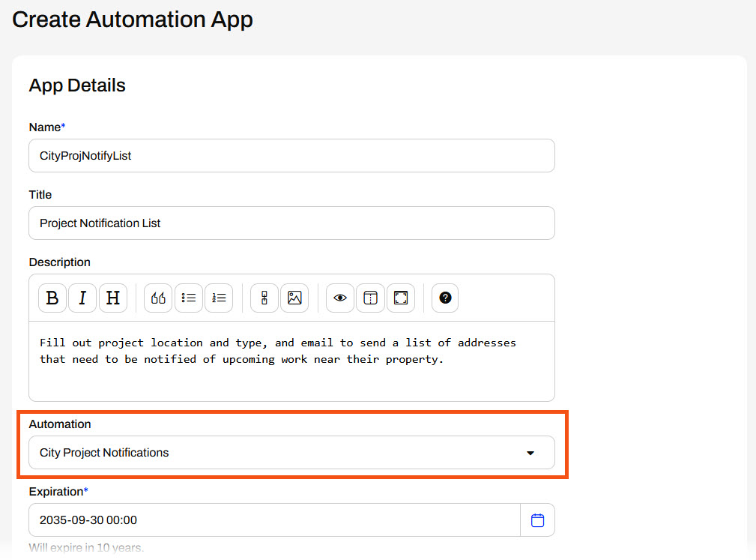Click the Name field containing CityProjNotifyList

tap(291, 156)
